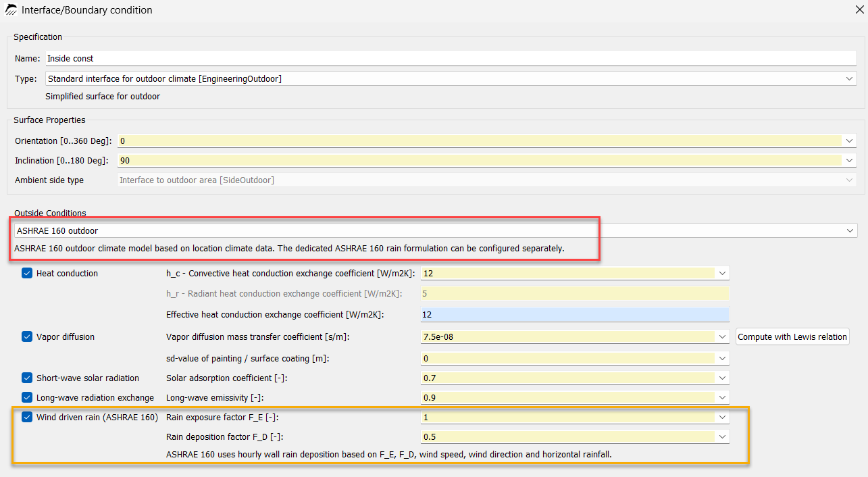The image size is (868, 477).
Task: Open the interface Type dropdown
Action: click(x=850, y=79)
